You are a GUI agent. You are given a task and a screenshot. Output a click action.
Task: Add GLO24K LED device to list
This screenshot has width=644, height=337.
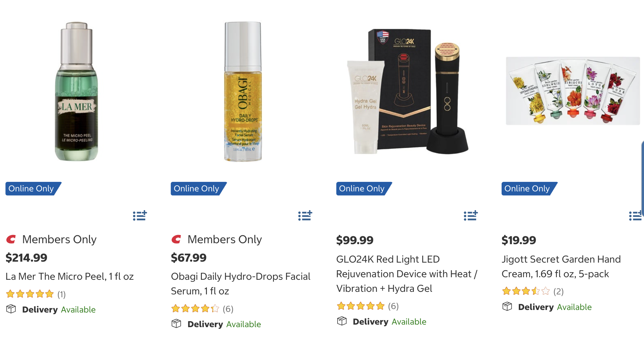coord(471,216)
